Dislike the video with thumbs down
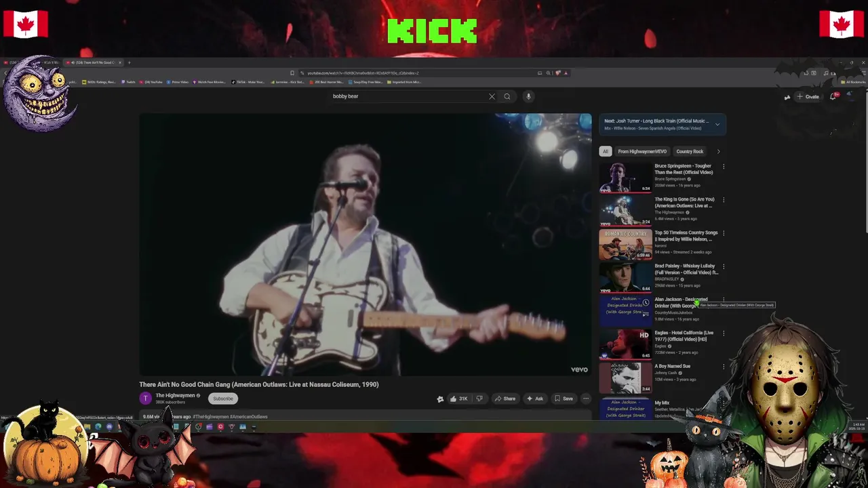868x488 pixels. coord(479,399)
